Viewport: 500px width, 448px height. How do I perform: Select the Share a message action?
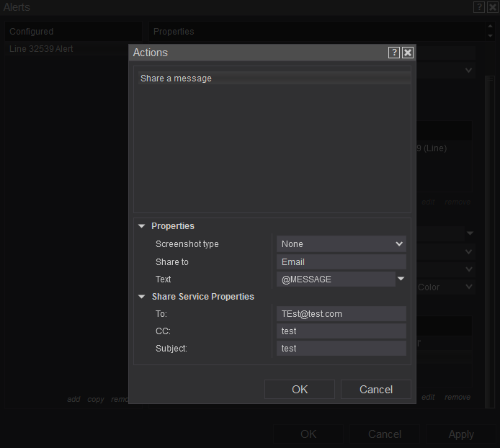[x=272, y=79]
